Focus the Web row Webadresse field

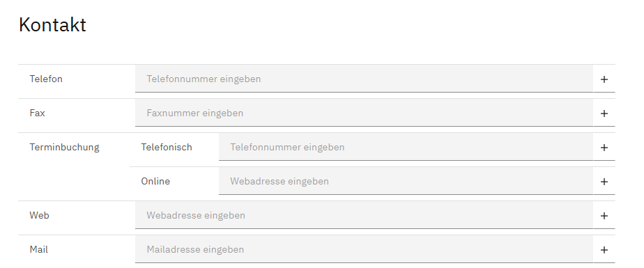pos(364,215)
